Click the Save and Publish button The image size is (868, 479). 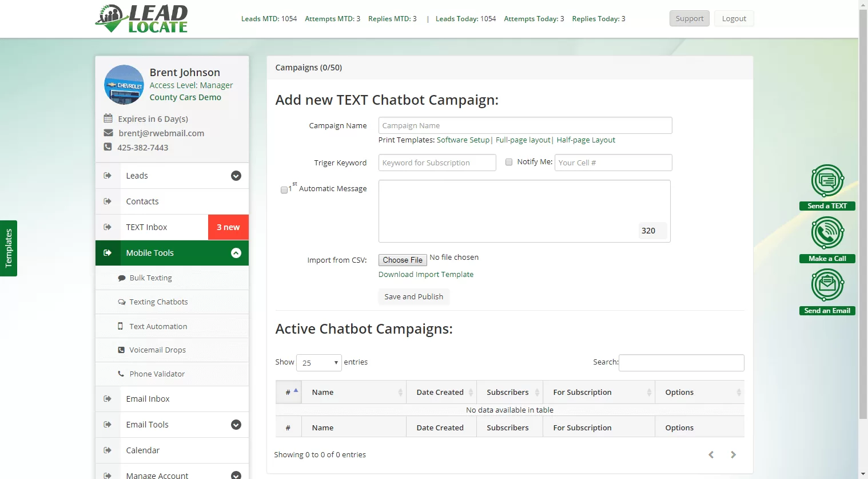[414, 296]
